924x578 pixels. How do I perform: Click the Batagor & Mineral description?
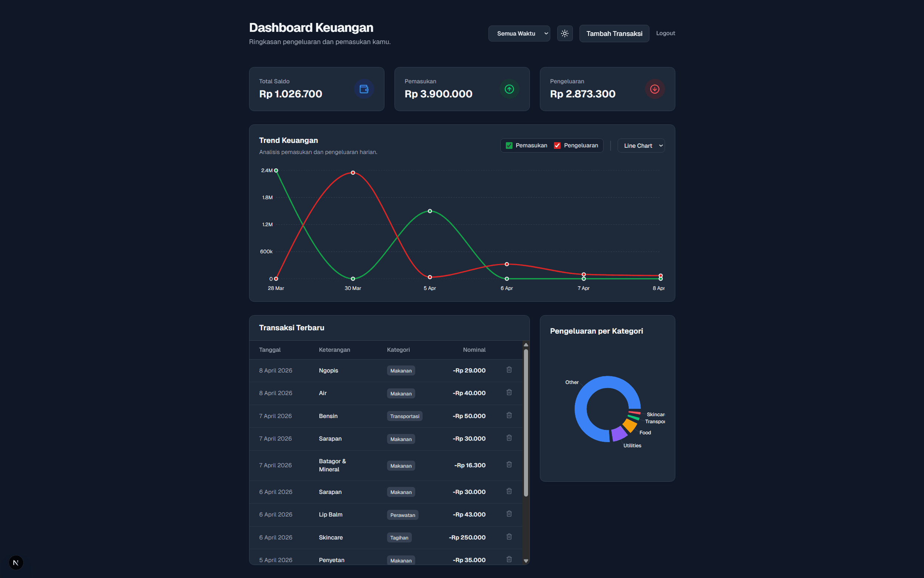pyautogui.click(x=332, y=465)
